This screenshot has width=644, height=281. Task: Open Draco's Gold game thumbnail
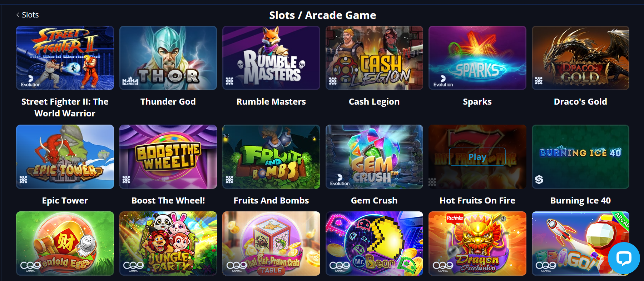tap(580, 58)
